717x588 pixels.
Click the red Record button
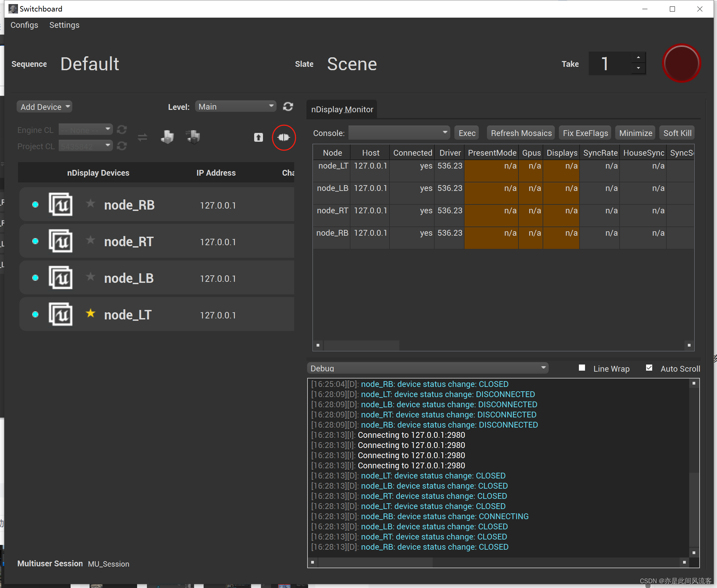click(681, 63)
